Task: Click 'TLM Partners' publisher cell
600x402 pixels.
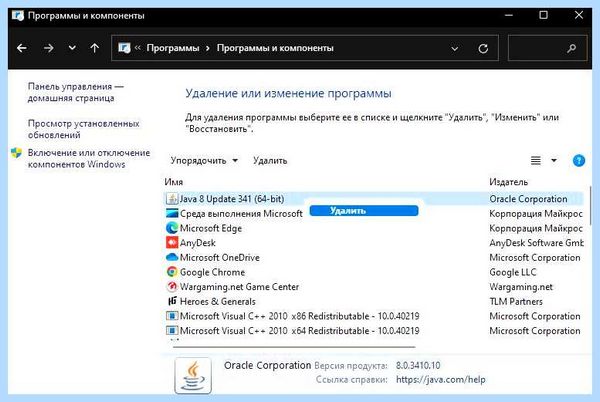Action: [516, 301]
